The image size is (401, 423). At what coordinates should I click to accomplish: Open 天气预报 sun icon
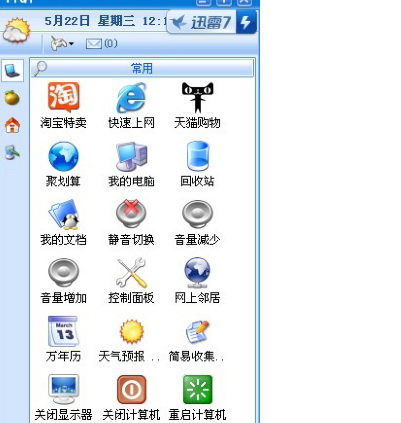(132, 332)
